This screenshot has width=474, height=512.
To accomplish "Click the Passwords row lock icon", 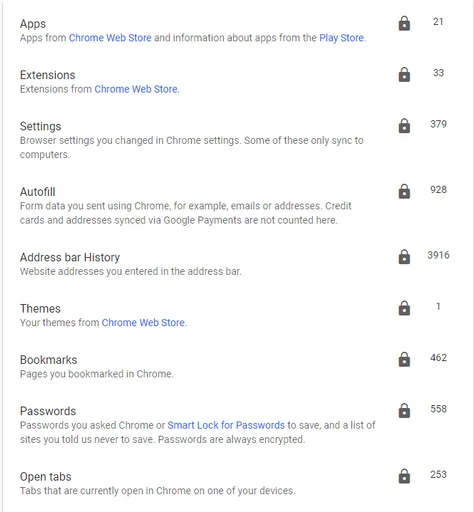I will pyautogui.click(x=404, y=411).
